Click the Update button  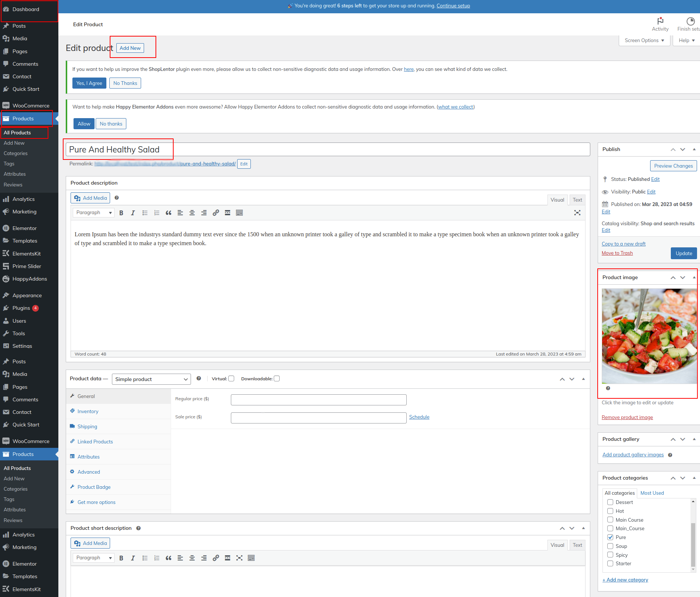[x=684, y=253]
